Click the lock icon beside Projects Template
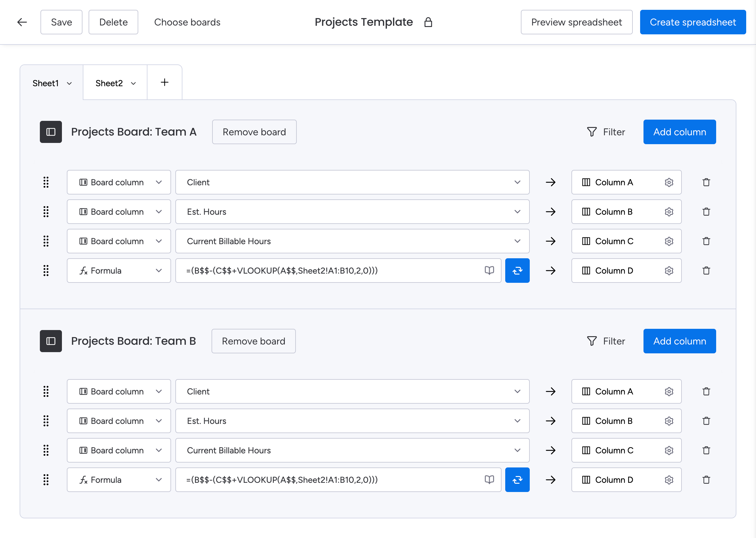Image resolution: width=756 pixels, height=538 pixels. pyautogui.click(x=428, y=22)
